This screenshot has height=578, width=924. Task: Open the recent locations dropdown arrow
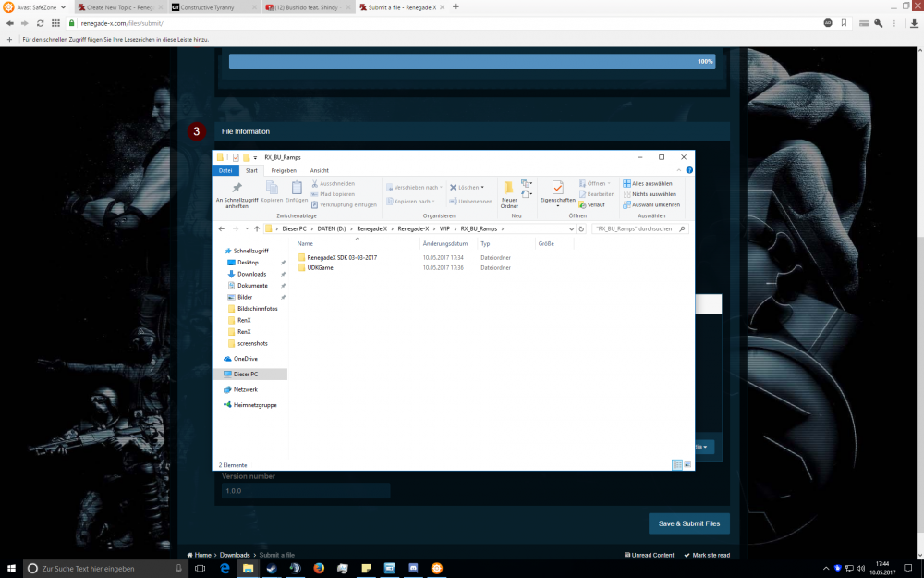[247, 228]
